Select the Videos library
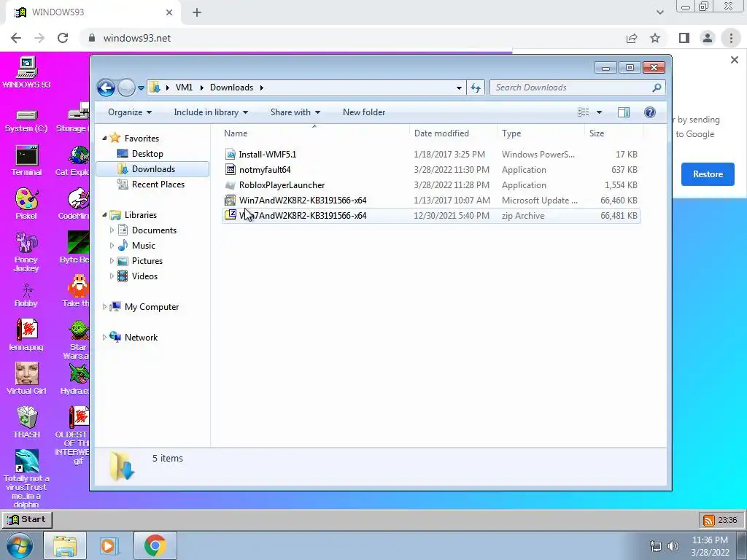 click(144, 276)
